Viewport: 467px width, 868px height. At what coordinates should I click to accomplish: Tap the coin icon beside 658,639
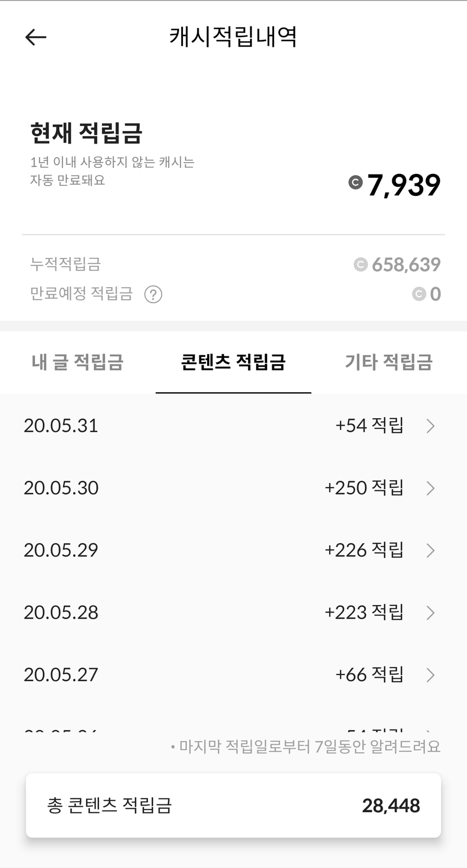coord(360,265)
